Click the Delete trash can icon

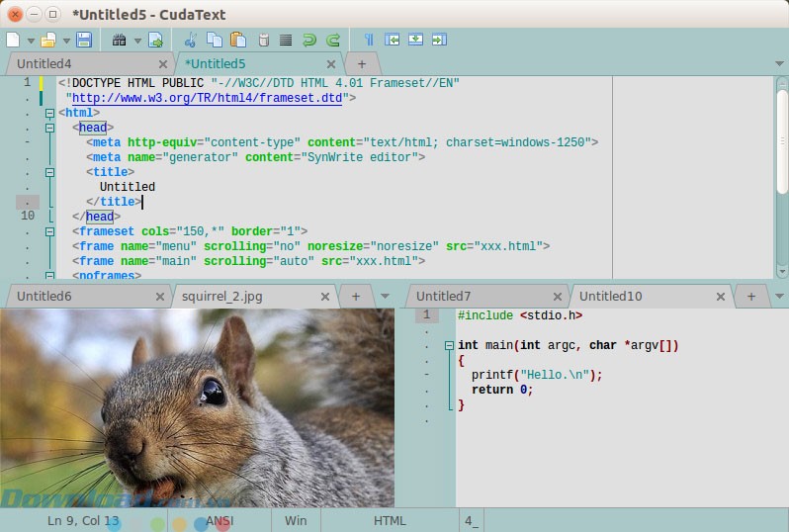click(263, 41)
